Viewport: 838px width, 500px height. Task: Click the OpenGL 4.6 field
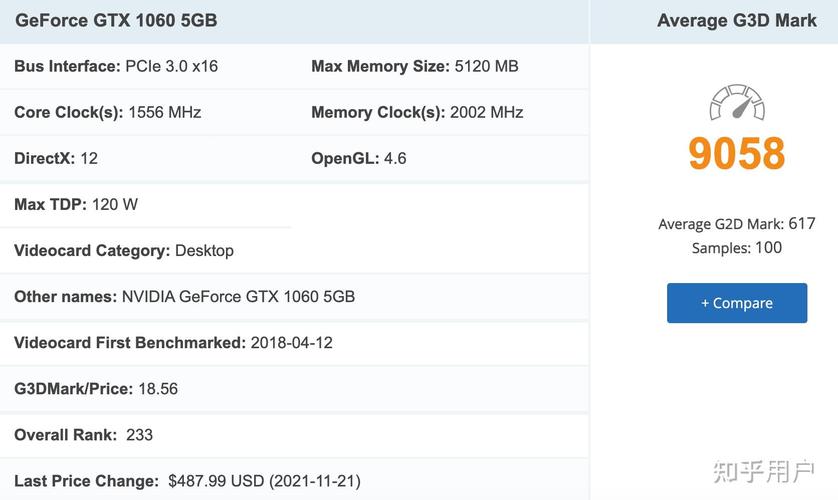tap(359, 159)
